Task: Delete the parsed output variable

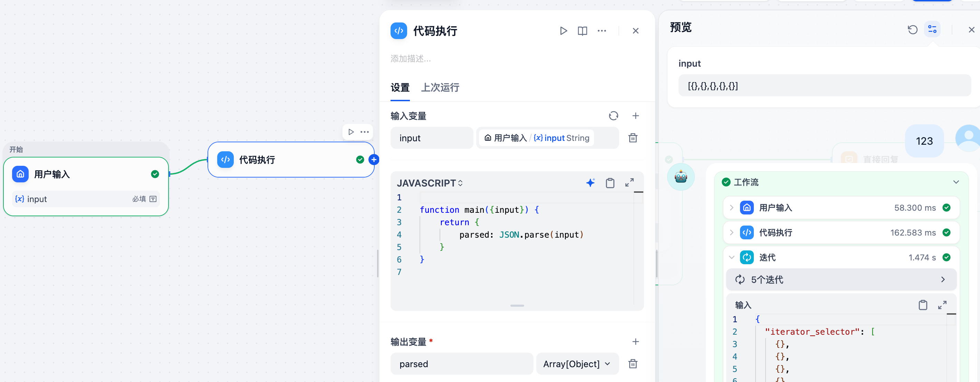Action: [x=633, y=364]
